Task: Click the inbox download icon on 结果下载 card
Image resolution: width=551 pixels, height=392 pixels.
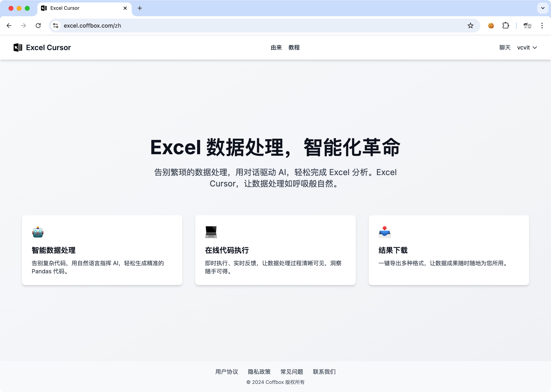Action: click(x=384, y=232)
